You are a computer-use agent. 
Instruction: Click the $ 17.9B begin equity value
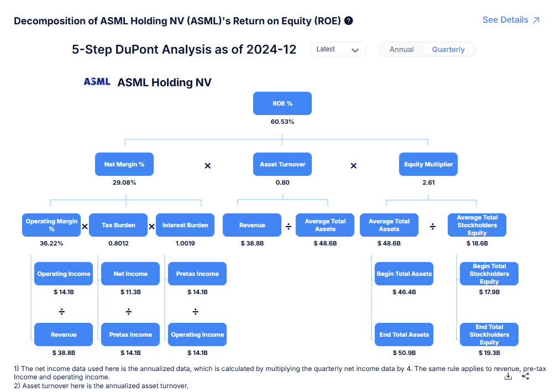489,292
